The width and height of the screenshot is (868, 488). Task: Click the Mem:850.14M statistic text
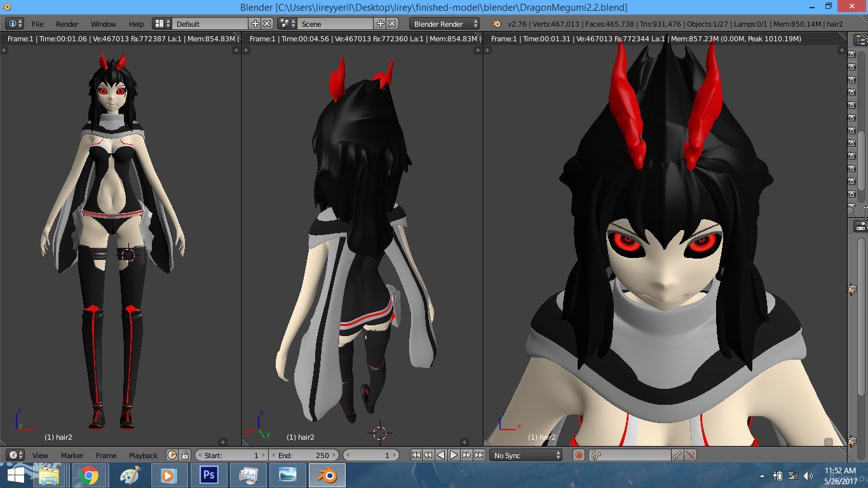(799, 24)
